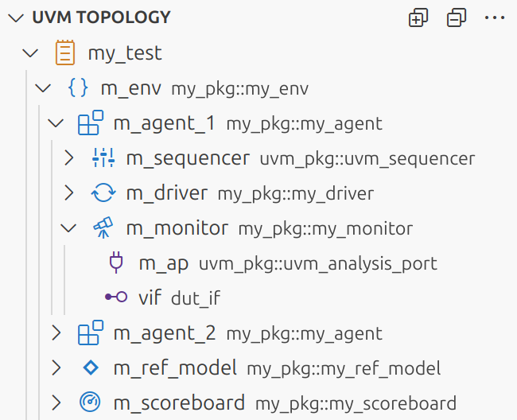Click the m_env curly braces icon
Viewport: 517px width, 420px height.
[78, 88]
